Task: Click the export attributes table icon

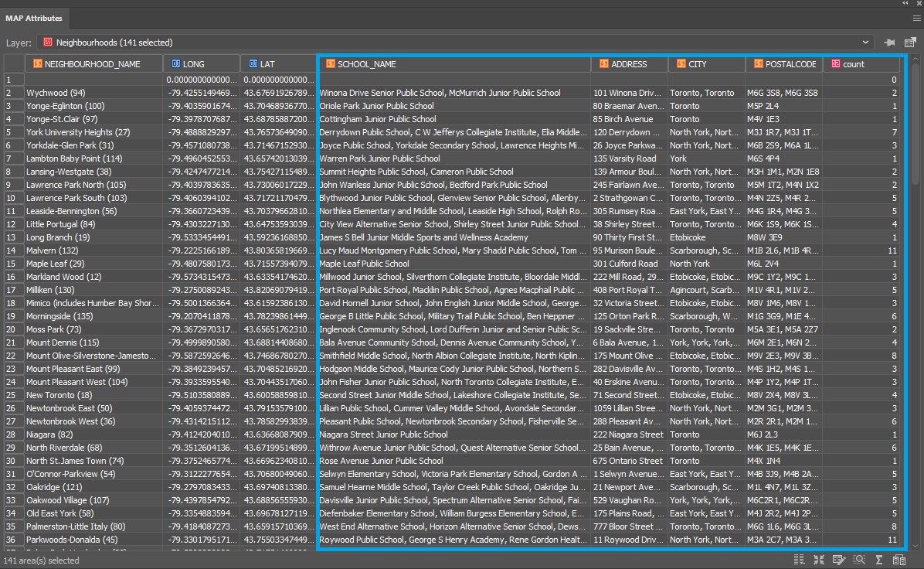Action: point(910,43)
